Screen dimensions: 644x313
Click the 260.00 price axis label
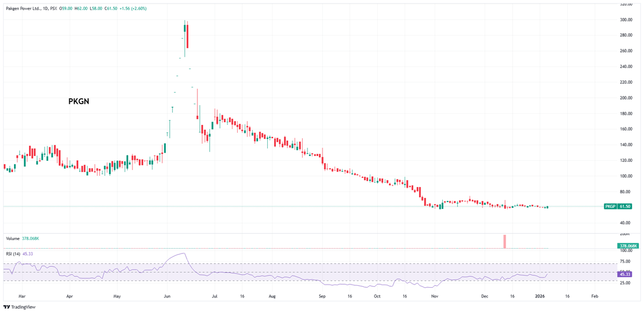(x=627, y=51)
